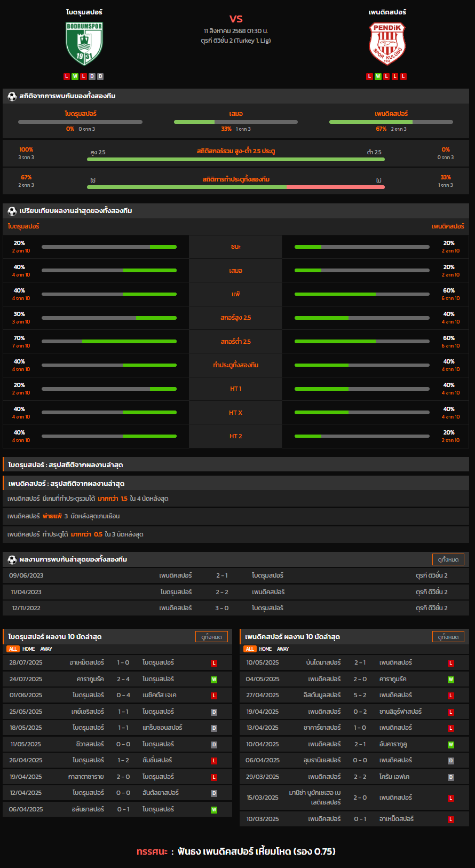
Task: Click the Bodrumspor green club crest
Action: tap(84, 44)
